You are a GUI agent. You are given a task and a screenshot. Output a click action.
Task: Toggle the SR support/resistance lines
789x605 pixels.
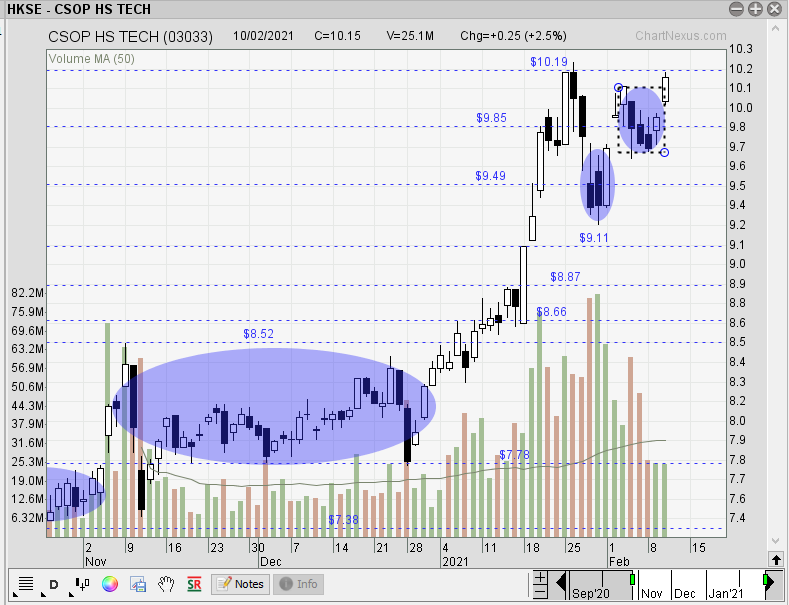[194, 584]
